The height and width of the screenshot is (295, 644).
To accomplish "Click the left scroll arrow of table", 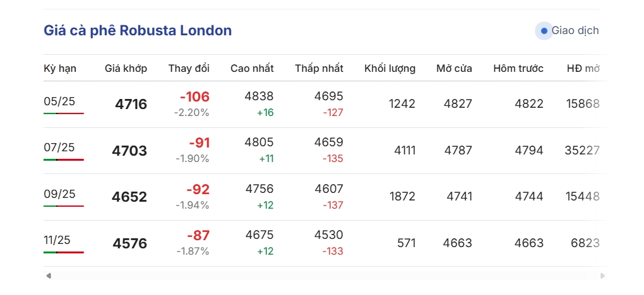I will point(49,275).
